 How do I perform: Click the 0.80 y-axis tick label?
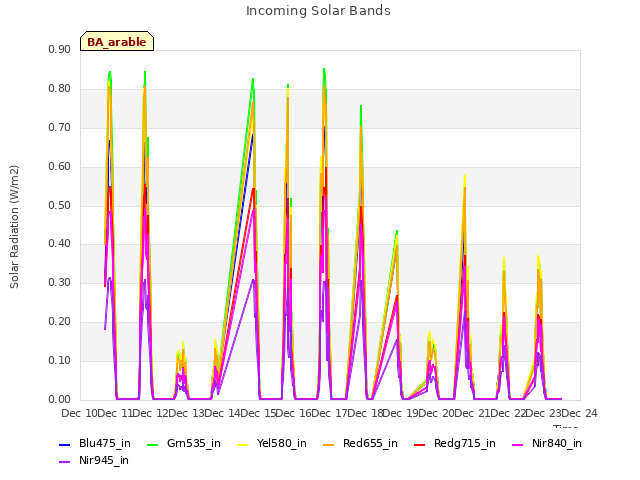point(60,89)
